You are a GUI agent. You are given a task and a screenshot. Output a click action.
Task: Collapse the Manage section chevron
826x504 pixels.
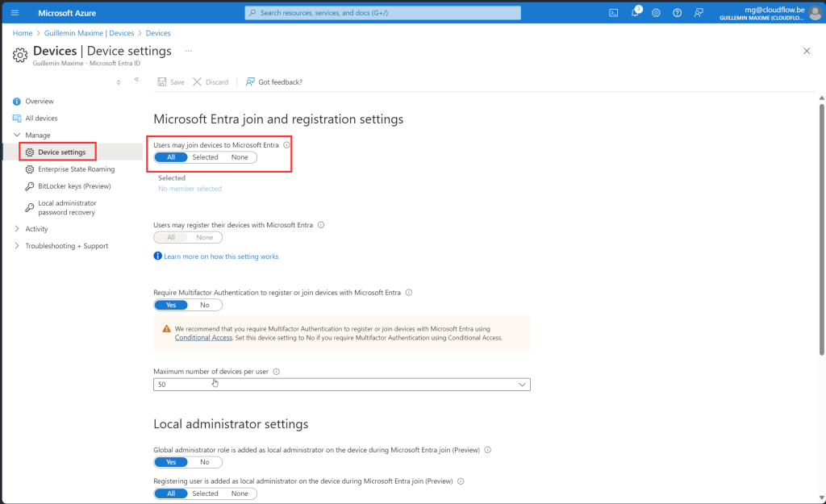tap(17, 135)
